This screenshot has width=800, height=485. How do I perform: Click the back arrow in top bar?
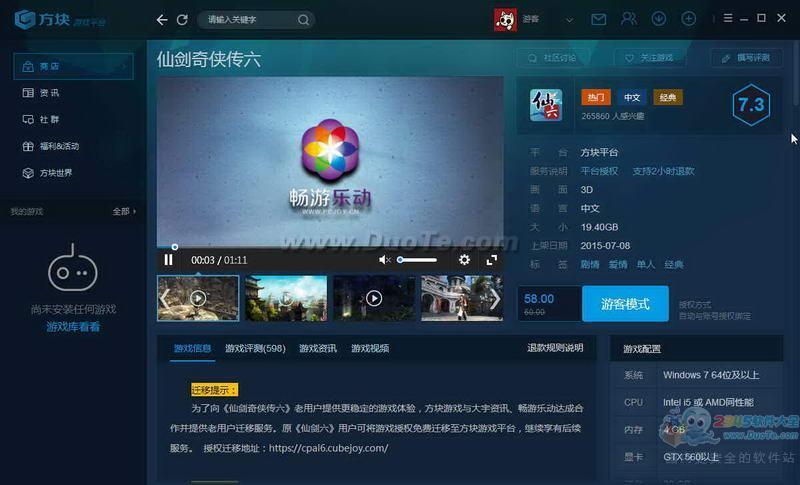162,20
